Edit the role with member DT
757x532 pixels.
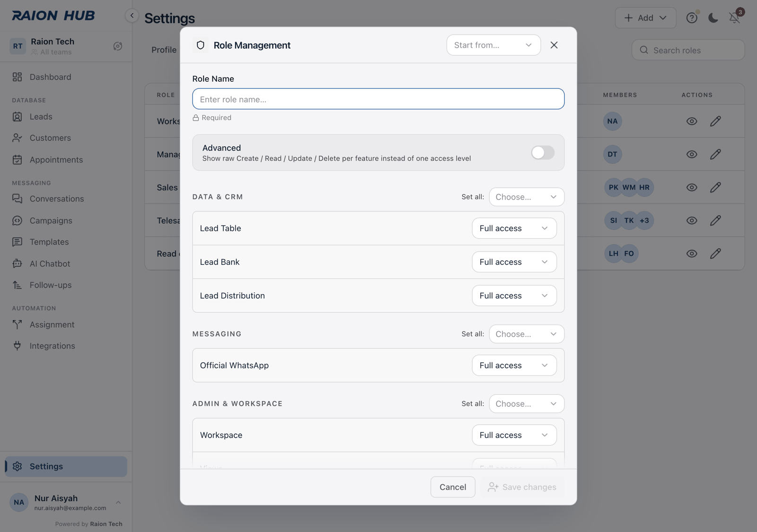coord(715,154)
